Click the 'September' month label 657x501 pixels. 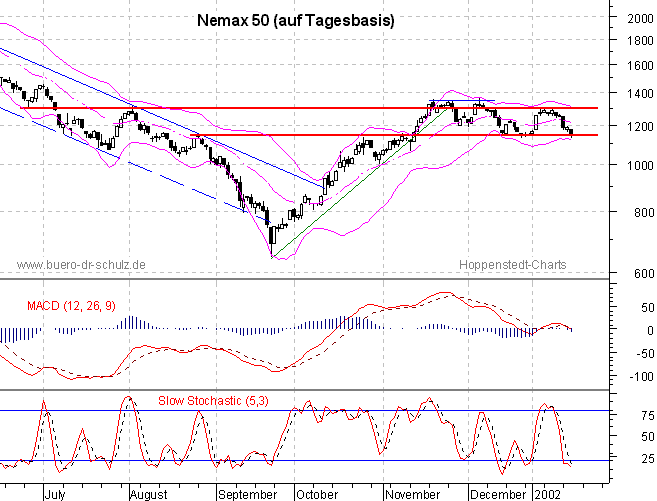(248, 495)
